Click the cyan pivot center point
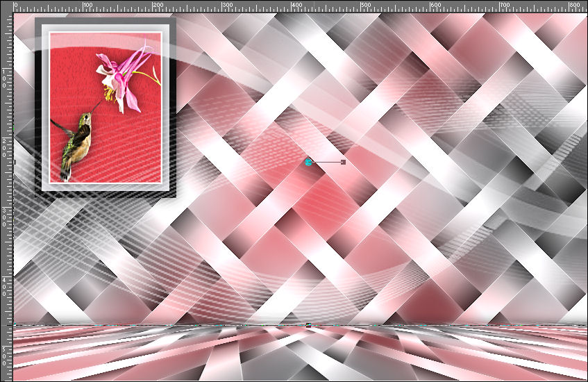Viewport: 588px width, 382px height. 308,162
